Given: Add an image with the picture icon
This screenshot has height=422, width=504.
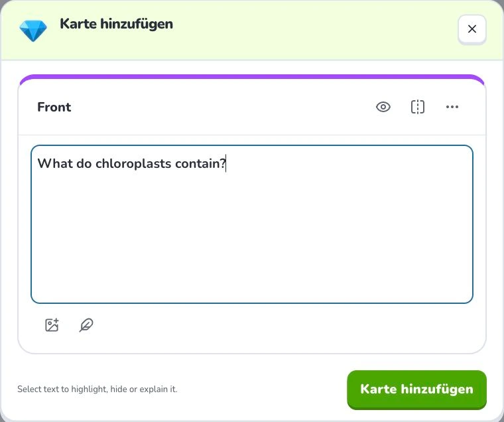Looking at the screenshot, I should (x=52, y=325).
